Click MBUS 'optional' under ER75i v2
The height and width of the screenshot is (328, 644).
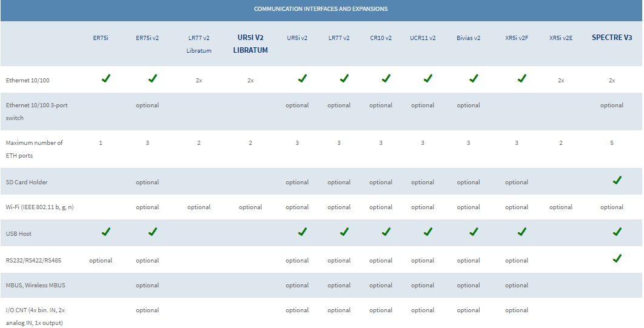[x=147, y=286]
